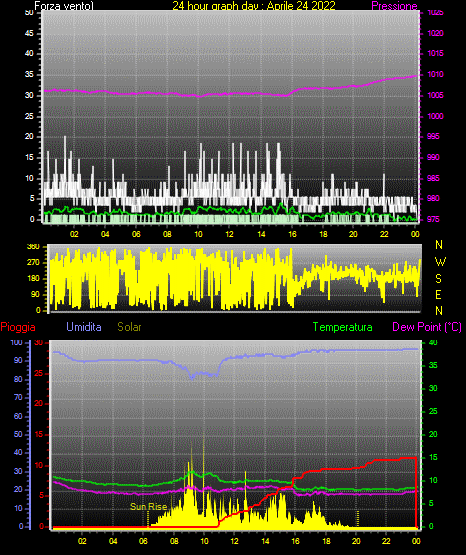Click the Dew Point (°C) legend label
The height and width of the screenshot is (555, 466).
click(427, 327)
